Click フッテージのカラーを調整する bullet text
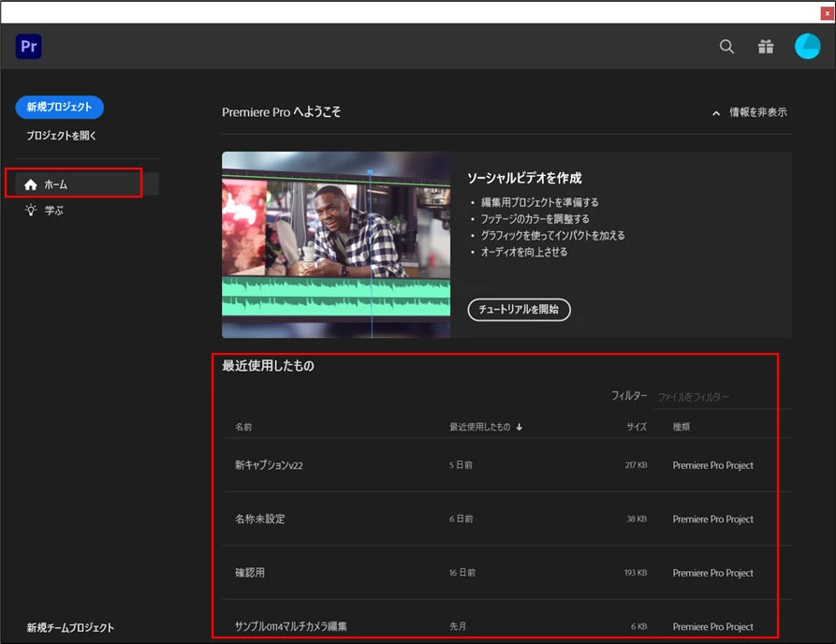Image resolution: width=836 pixels, height=644 pixels. coord(535,219)
